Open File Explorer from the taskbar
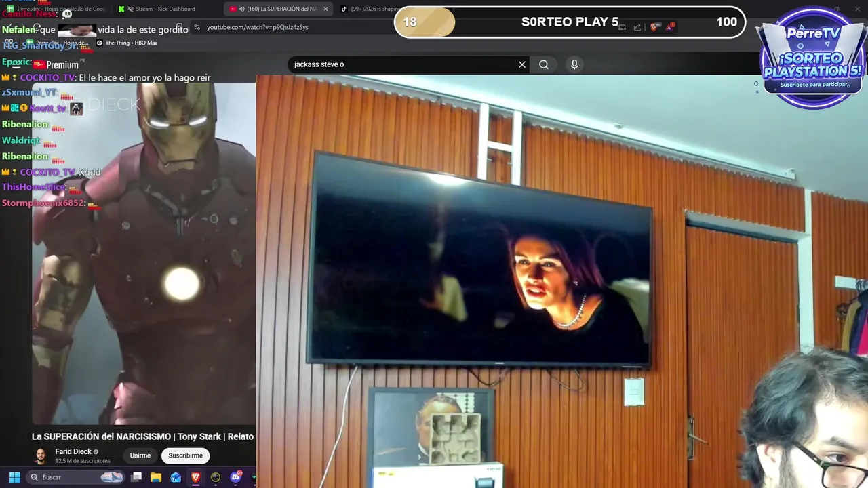This screenshot has height=488, width=868. click(x=156, y=477)
